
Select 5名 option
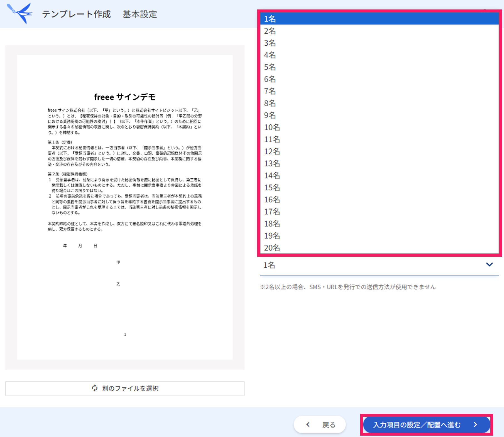tap(379, 67)
